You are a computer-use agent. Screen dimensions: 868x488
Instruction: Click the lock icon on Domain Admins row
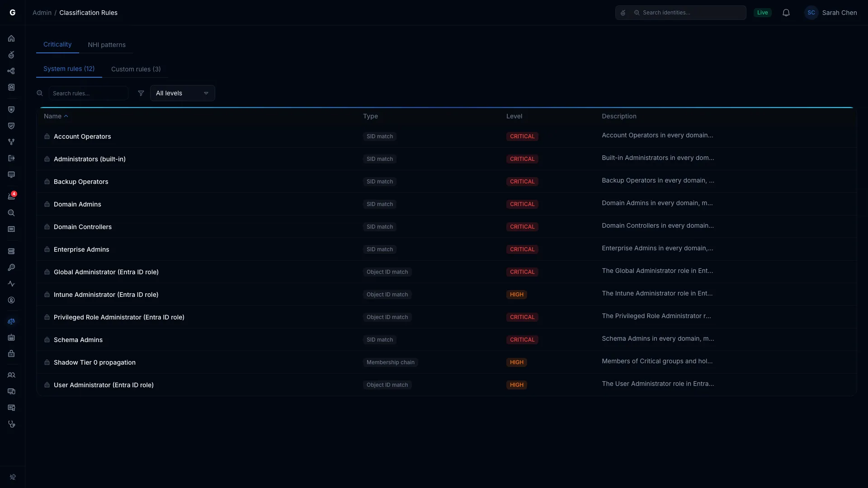pos(47,204)
